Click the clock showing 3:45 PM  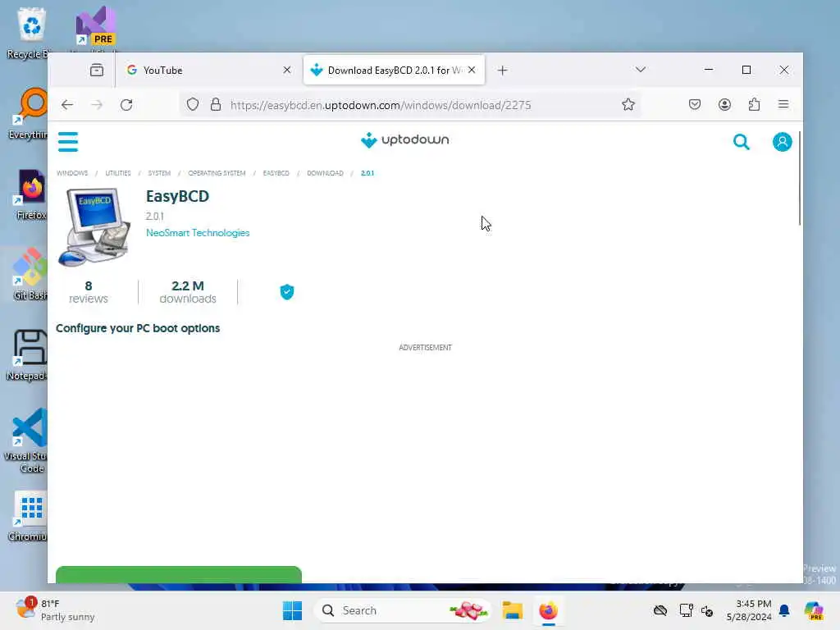click(x=749, y=610)
